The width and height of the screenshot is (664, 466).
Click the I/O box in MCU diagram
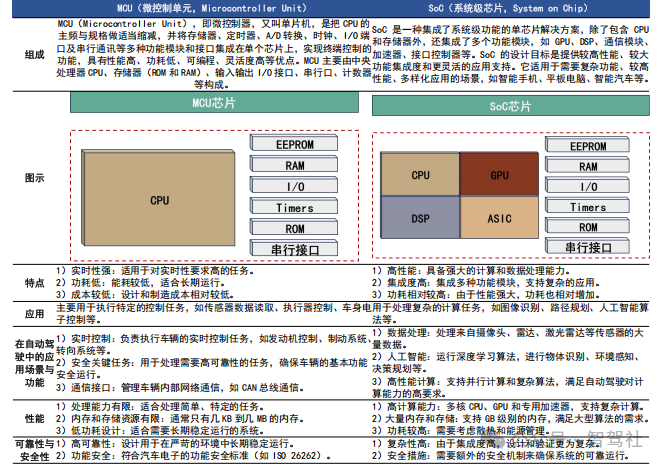click(294, 185)
